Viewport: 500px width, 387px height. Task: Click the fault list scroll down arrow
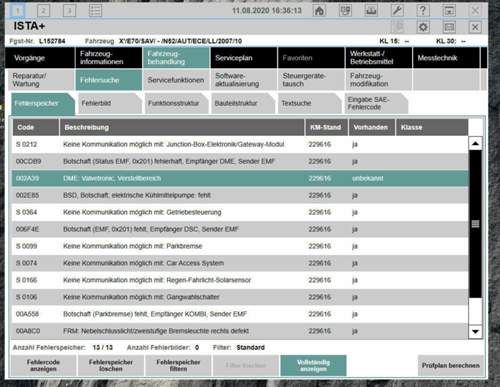[475, 332]
